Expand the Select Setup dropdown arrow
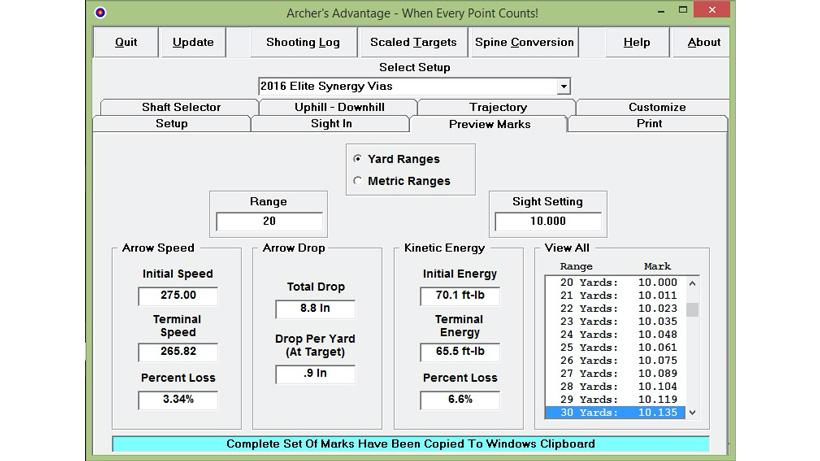The width and height of the screenshot is (820, 461). click(x=563, y=86)
